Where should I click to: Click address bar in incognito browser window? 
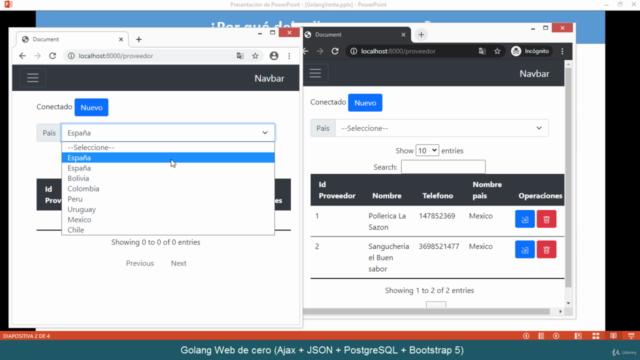coord(424,51)
